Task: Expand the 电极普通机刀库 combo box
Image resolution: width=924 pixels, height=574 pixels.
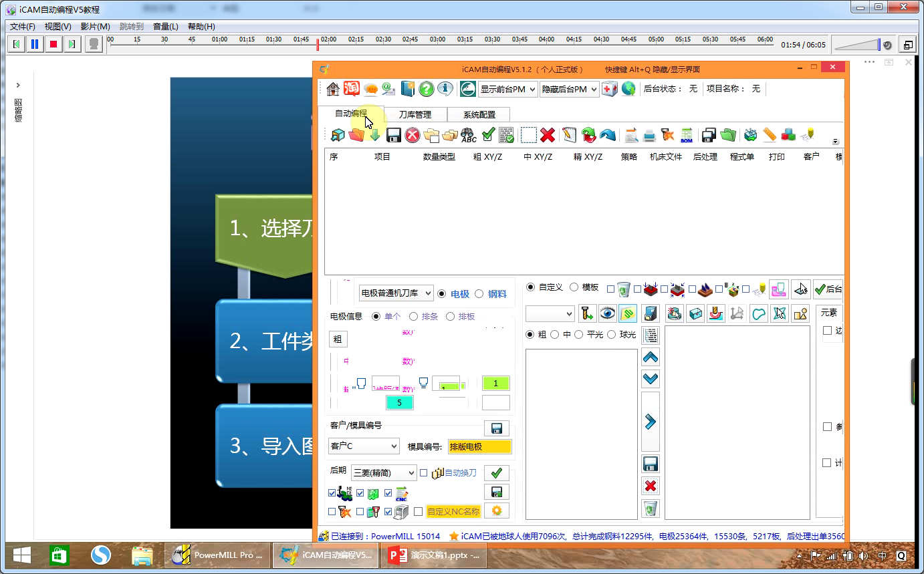Action: [x=396, y=293]
